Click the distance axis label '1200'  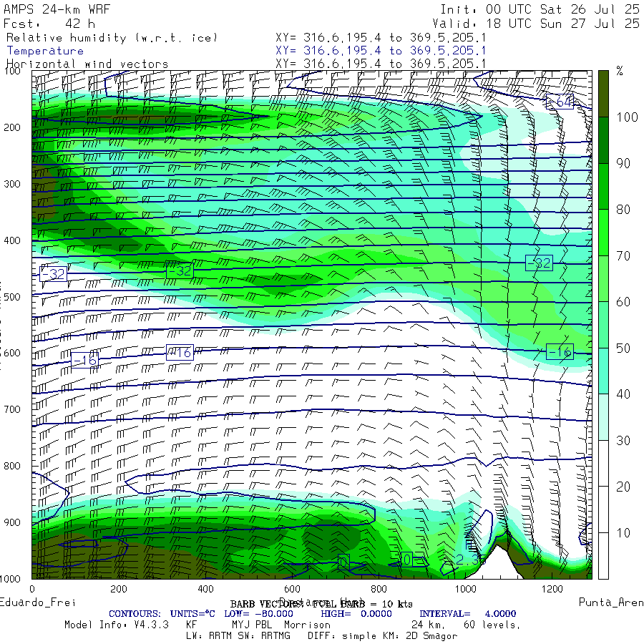[552, 589]
